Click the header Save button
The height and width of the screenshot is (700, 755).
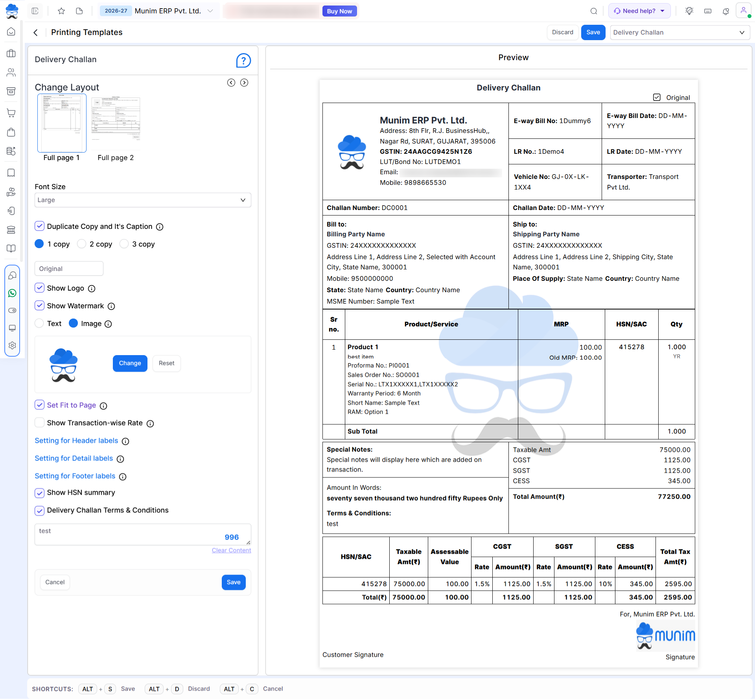(x=593, y=32)
